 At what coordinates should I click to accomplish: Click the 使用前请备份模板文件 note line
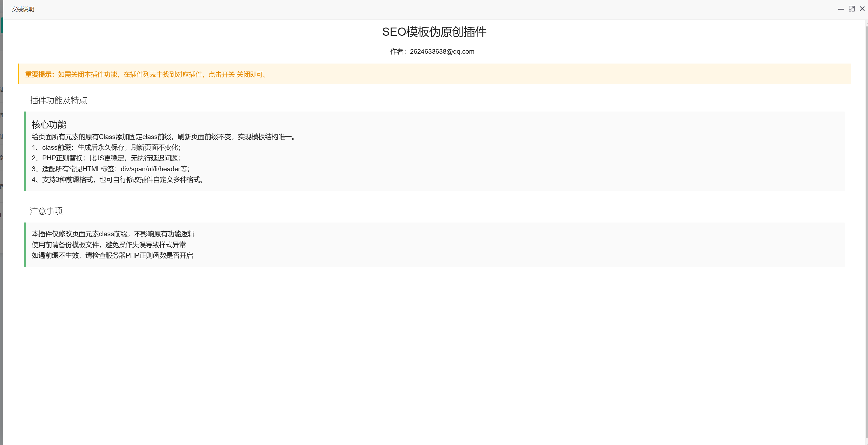pyautogui.click(x=109, y=245)
